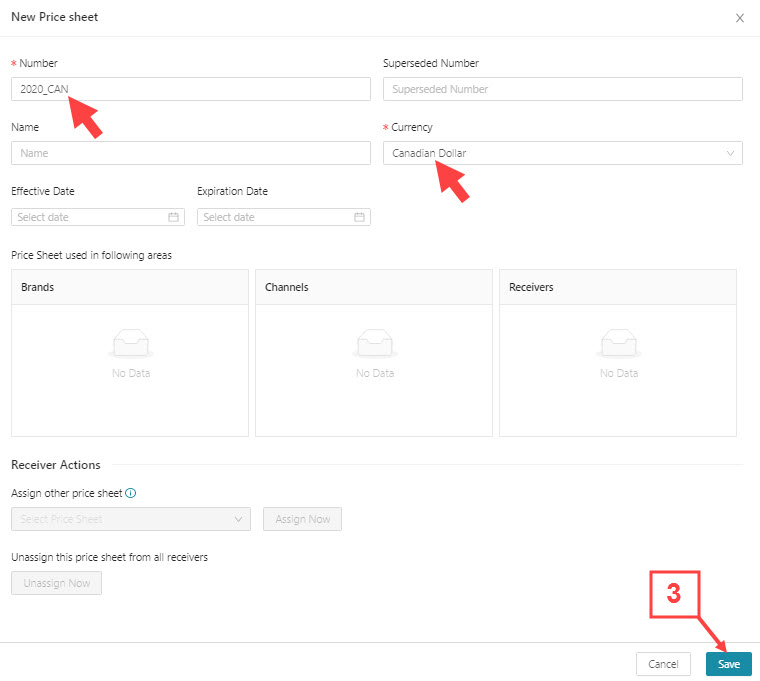This screenshot has width=760, height=681.
Task: Click calendar icon in Effective Date
Action: tap(174, 217)
